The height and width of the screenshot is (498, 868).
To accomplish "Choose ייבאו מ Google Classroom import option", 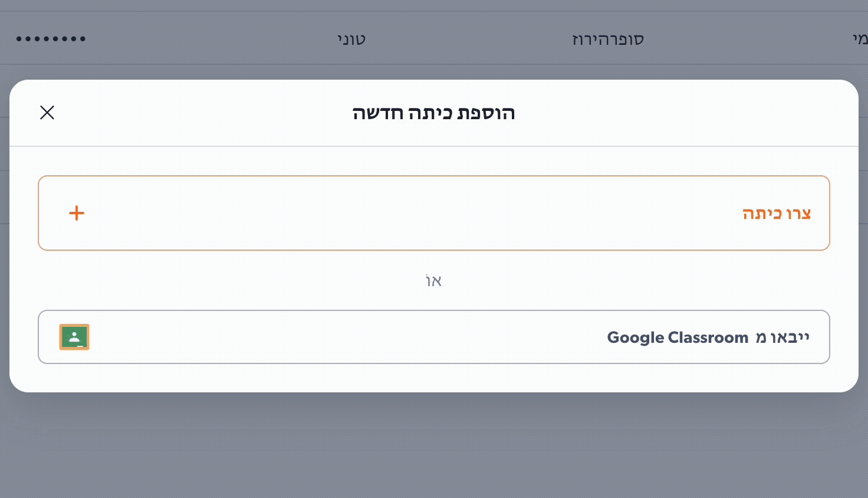I will [x=708, y=337].
